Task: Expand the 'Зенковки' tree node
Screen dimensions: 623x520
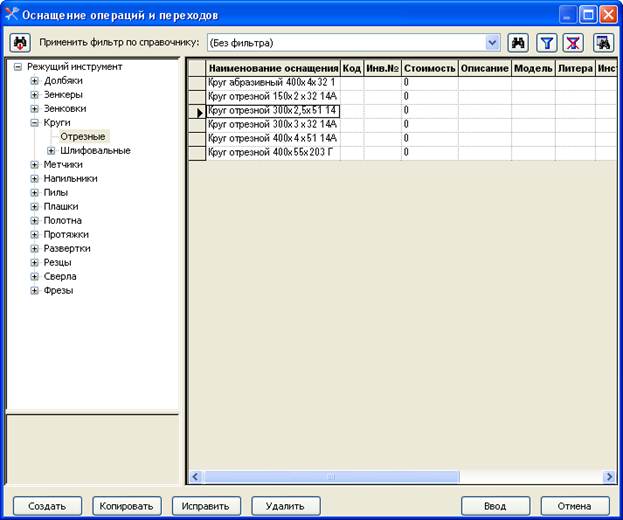Action: [35, 108]
